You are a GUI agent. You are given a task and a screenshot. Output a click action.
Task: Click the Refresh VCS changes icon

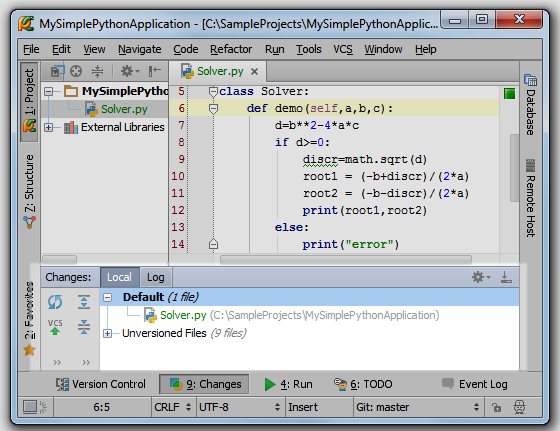pos(55,302)
